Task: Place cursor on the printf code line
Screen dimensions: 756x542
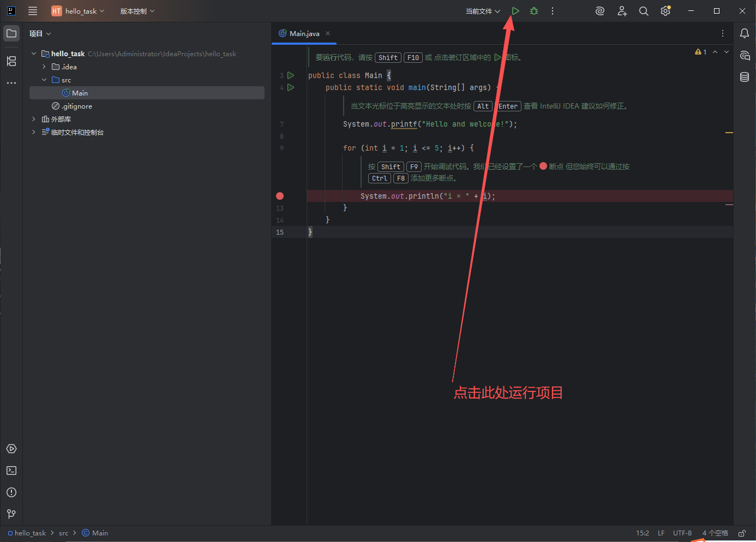Action: (430, 124)
